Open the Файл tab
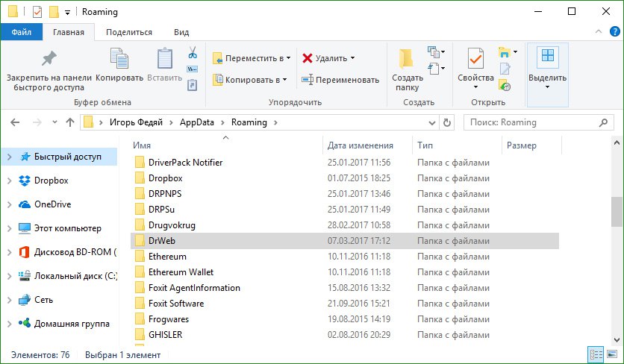Viewport: 624px width, 364px height. coord(21,32)
